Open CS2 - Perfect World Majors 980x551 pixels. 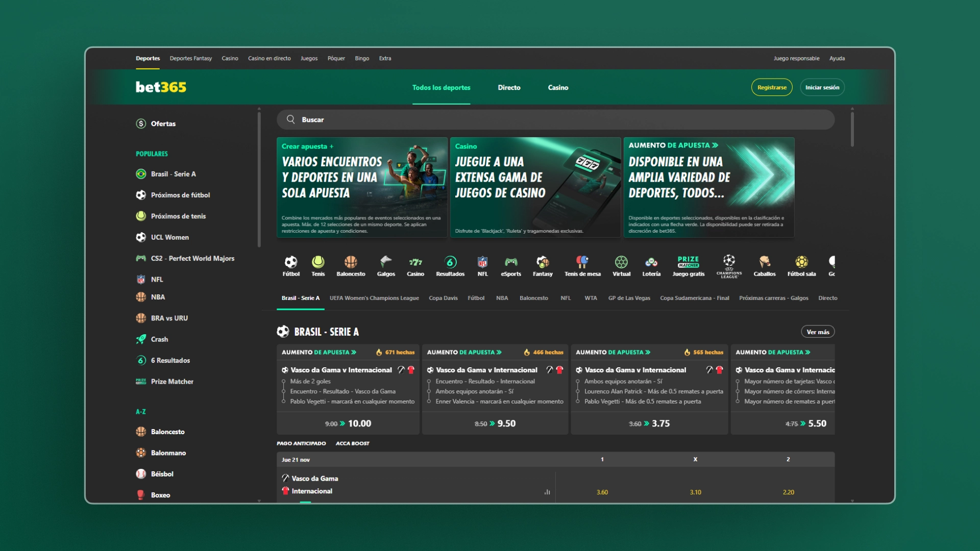click(x=185, y=258)
